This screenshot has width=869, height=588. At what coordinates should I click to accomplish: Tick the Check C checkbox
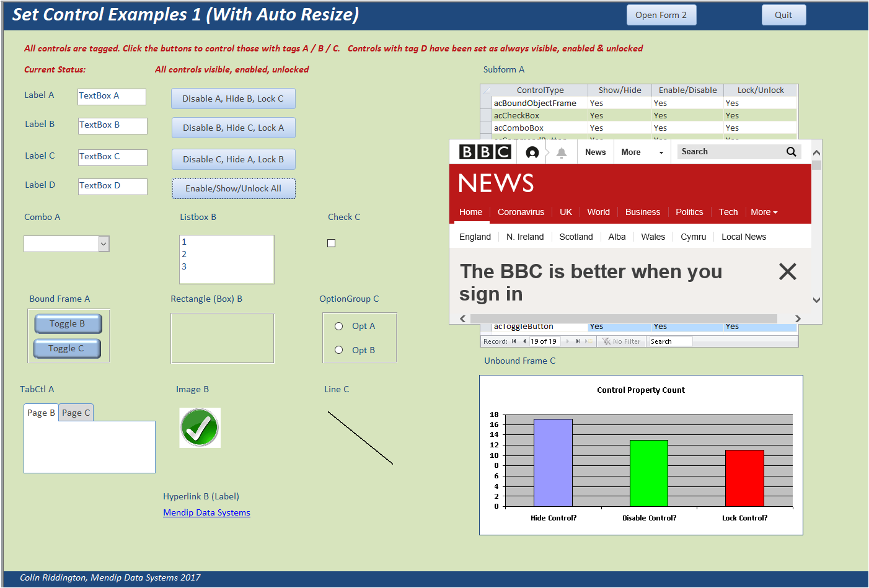pos(332,244)
